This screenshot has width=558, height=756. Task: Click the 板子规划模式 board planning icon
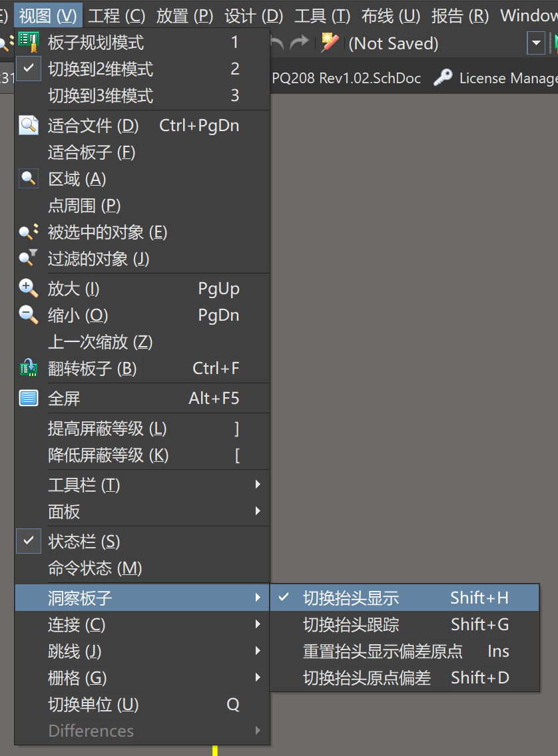point(29,43)
